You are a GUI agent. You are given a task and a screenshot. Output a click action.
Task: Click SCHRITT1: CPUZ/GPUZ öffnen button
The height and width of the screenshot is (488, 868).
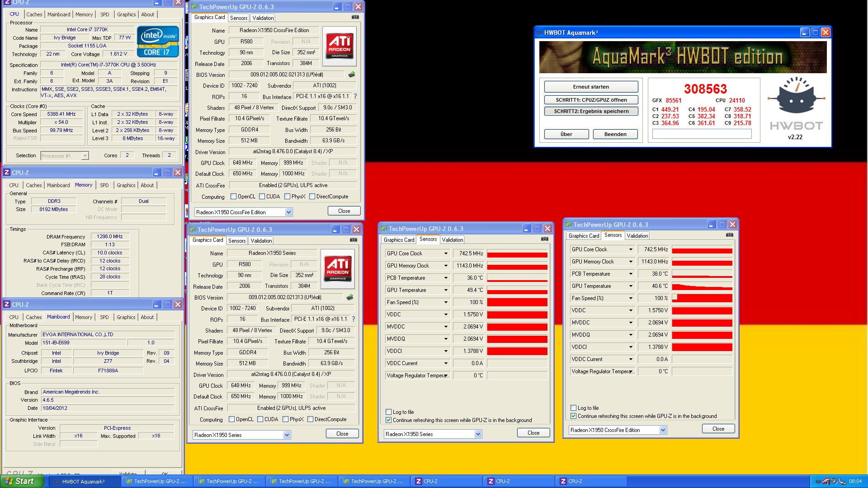click(591, 100)
